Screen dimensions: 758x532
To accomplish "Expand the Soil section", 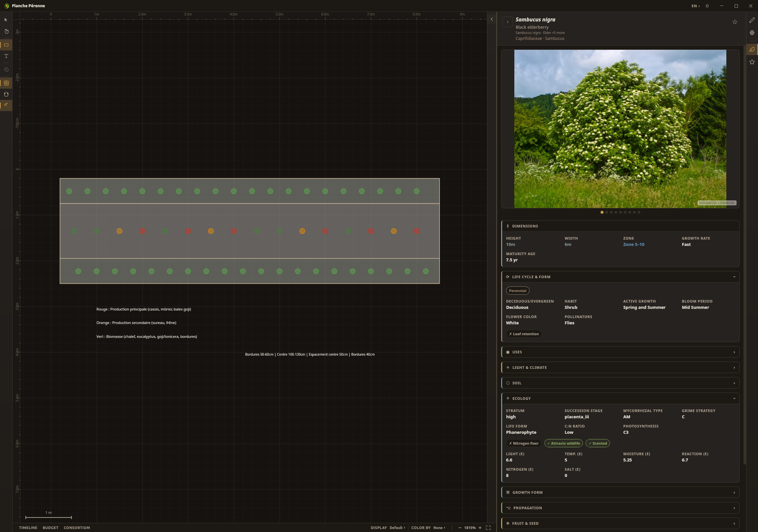I will tap(620, 383).
